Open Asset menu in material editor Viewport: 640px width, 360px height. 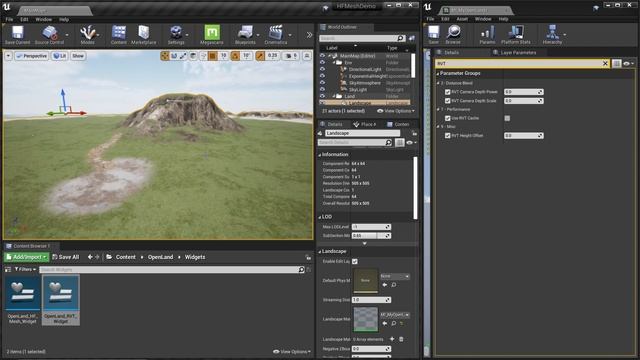[x=462, y=19]
